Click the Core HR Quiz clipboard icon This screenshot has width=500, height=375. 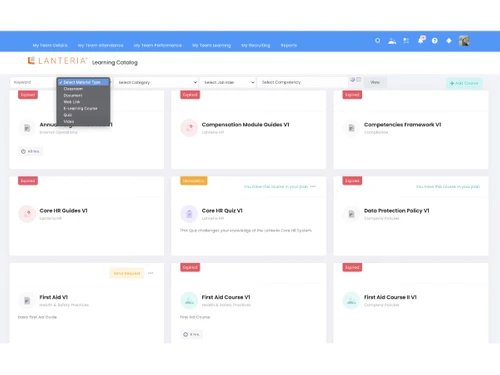pos(189,214)
